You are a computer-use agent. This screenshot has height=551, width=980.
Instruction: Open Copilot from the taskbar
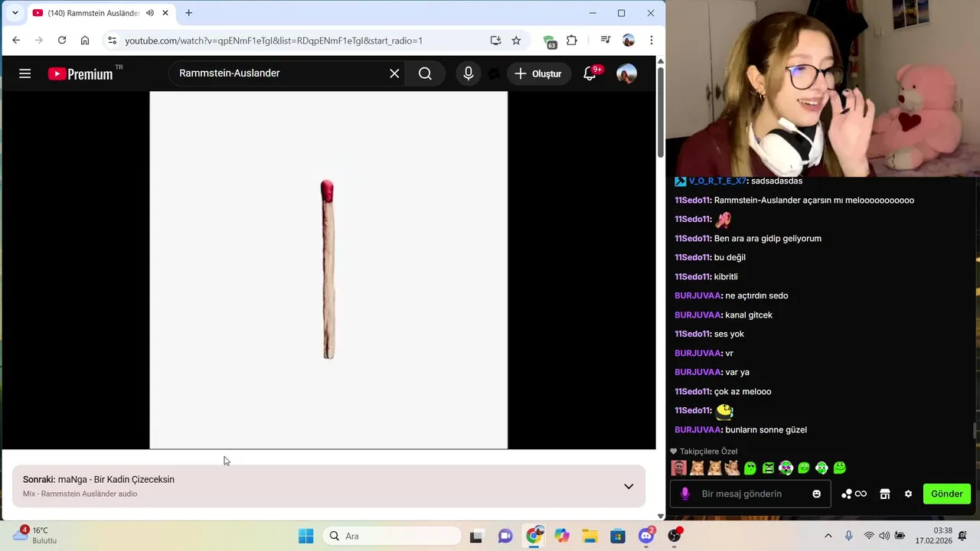click(563, 536)
